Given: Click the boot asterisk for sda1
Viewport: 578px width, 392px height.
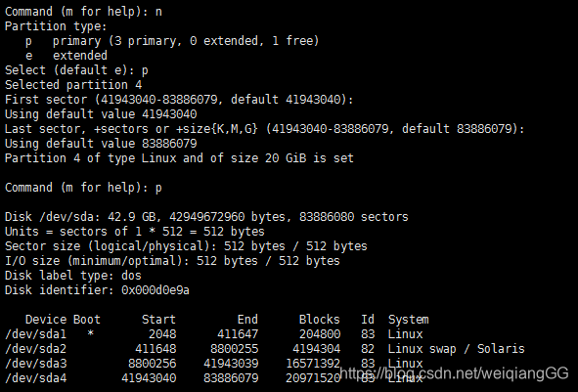Looking at the screenshot, I should (90, 333).
